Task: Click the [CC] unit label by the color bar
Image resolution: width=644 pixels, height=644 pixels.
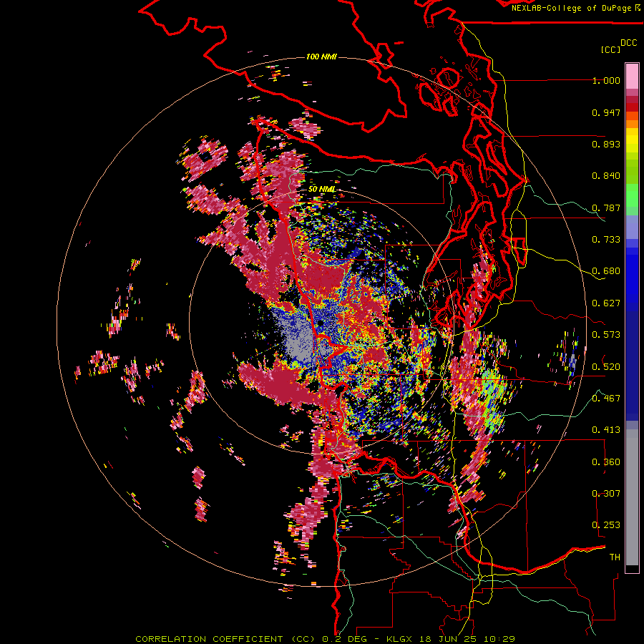Action: (x=610, y=49)
